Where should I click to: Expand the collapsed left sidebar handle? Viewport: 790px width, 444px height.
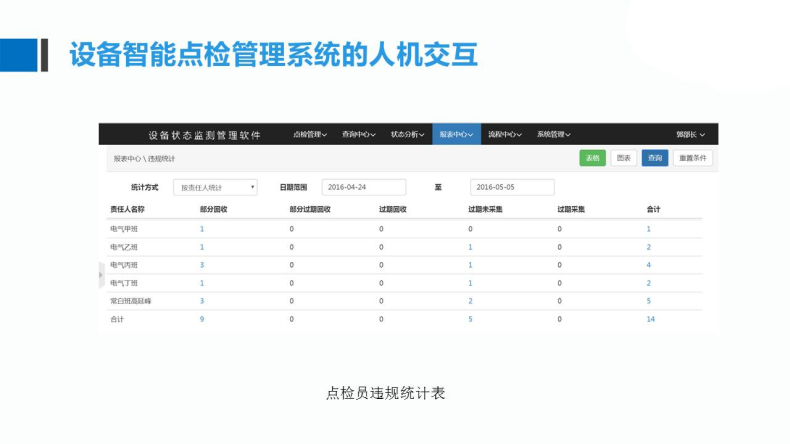[100, 273]
